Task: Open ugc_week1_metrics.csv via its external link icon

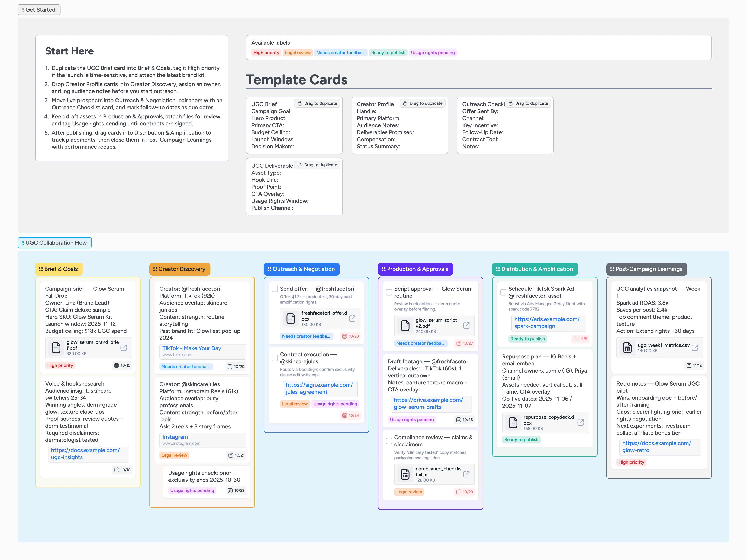Action: 695,347
